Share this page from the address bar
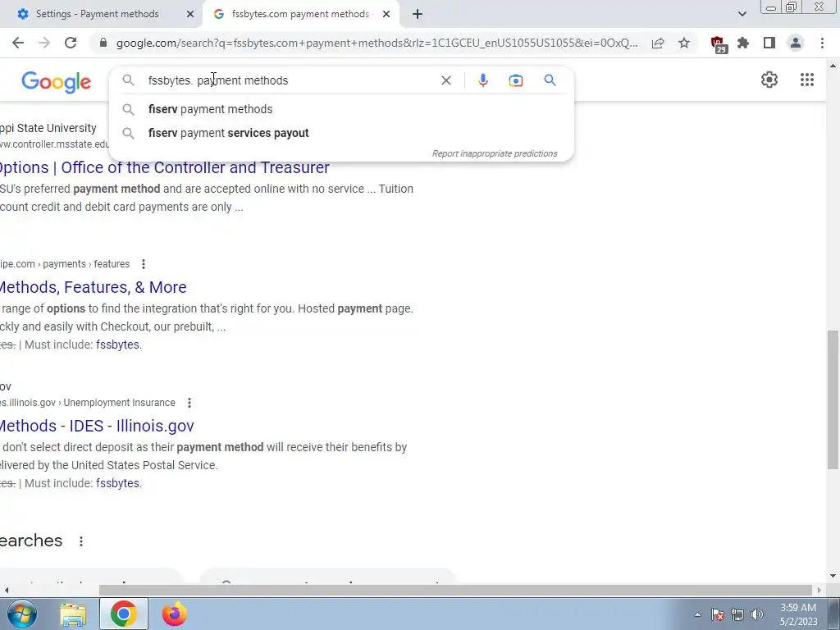 (658, 43)
